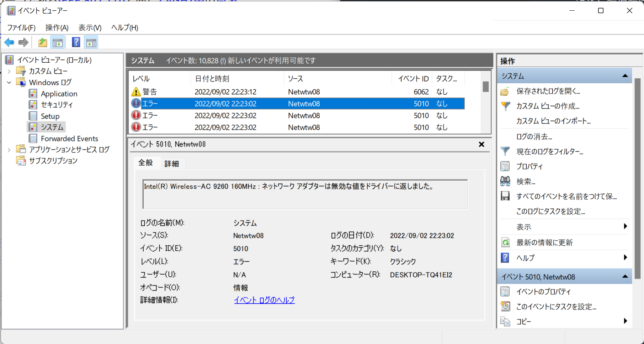This screenshot has height=344, width=644.
Task: Click the create custom view funnel icon
Action: point(505,106)
